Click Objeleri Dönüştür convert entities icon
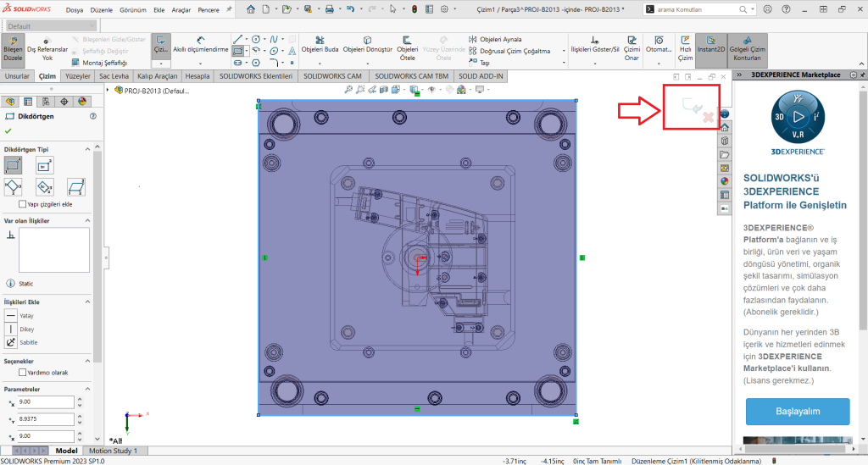The width and height of the screenshot is (868, 465). pyautogui.click(x=367, y=44)
